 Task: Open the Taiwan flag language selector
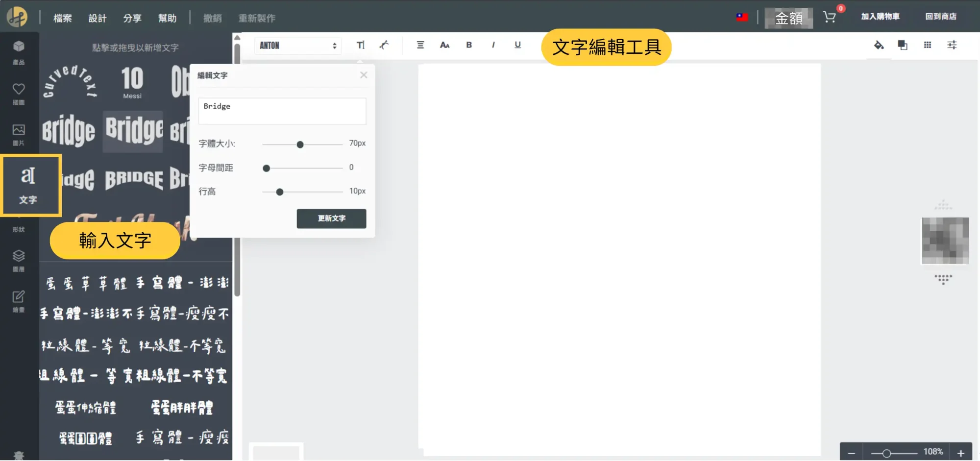[742, 17]
